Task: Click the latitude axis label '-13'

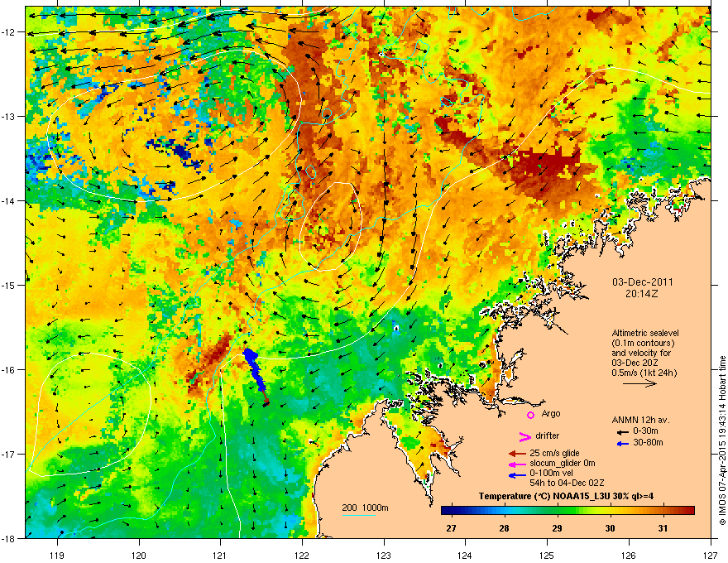Action: (x=9, y=116)
